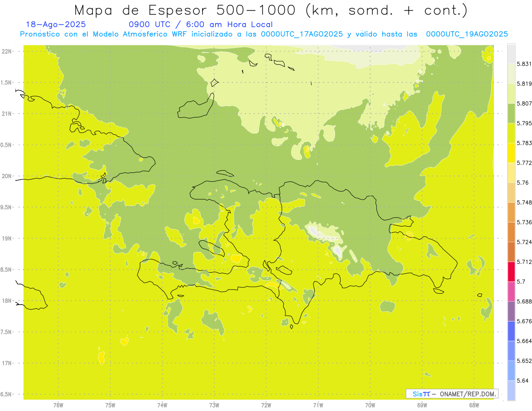Click the latitude axis label 19N

tap(7, 239)
